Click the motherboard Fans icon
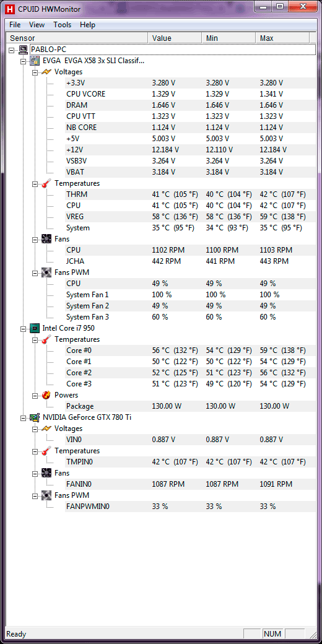The width and height of the screenshot is (322, 644). pyautogui.click(x=46, y=238)
